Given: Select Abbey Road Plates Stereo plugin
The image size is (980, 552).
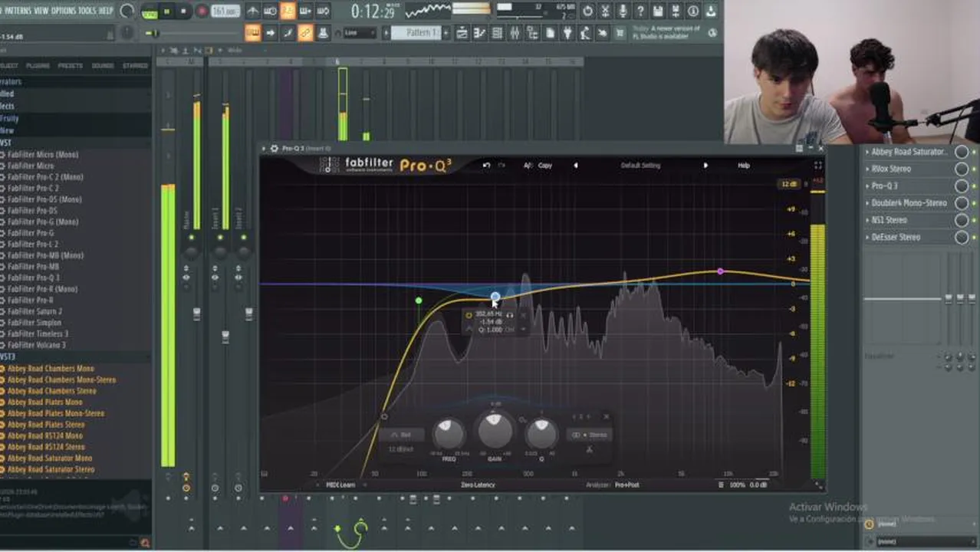Looking at the screenshot, I should [x=46, y=424].
